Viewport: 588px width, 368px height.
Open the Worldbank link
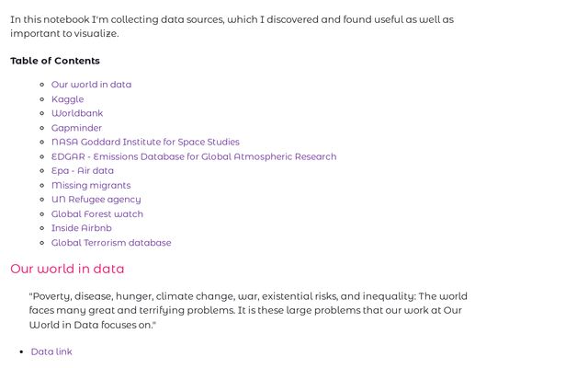tap(77, 113)
